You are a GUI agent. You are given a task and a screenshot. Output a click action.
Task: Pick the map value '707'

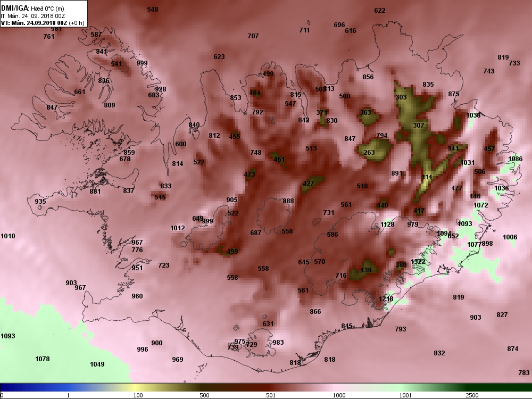click(253, 36)
